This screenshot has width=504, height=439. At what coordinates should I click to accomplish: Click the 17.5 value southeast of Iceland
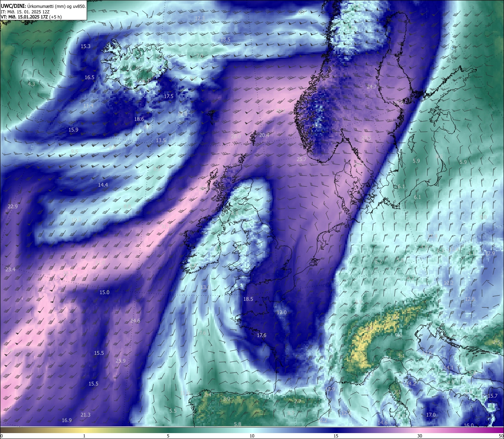point(169,96)
